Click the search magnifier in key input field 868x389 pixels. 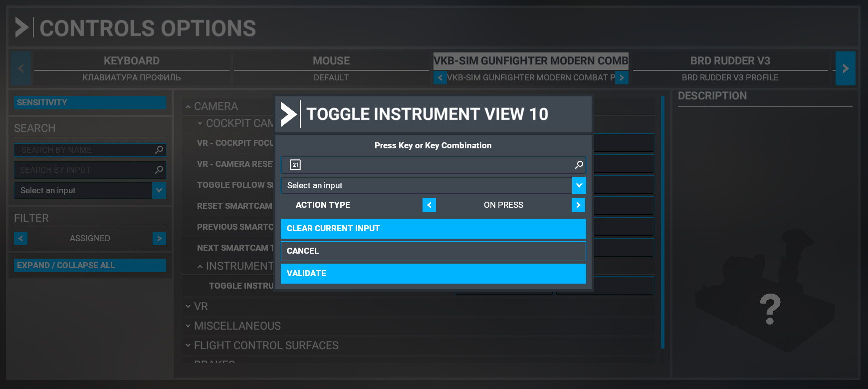coord(579,165)
